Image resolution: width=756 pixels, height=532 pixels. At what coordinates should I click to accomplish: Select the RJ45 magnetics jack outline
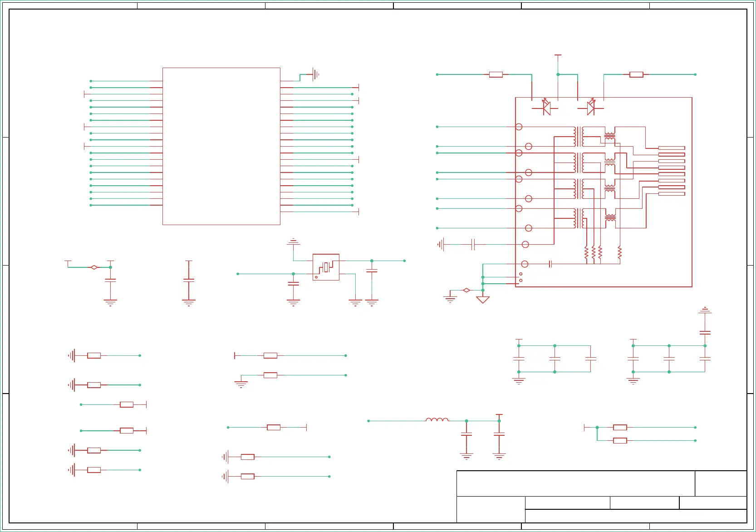coord(604,192)
